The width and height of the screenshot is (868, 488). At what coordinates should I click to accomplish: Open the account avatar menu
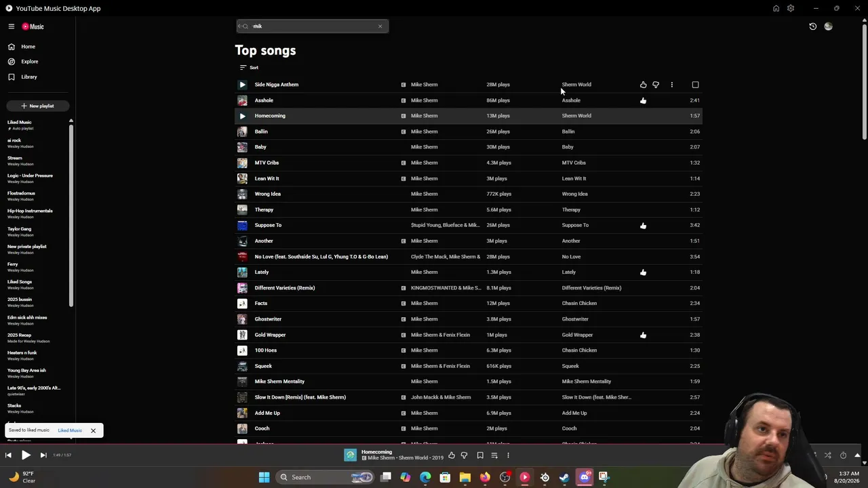point(828,26)
